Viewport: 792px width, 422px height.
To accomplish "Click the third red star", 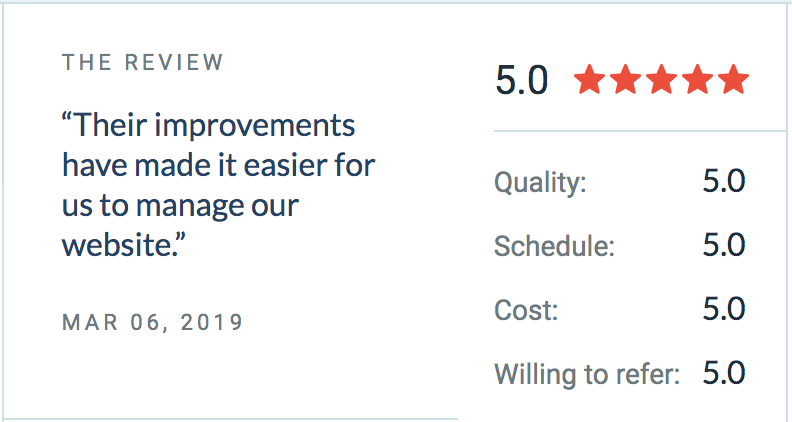I will pyautogui.click(x=661, y=79).
